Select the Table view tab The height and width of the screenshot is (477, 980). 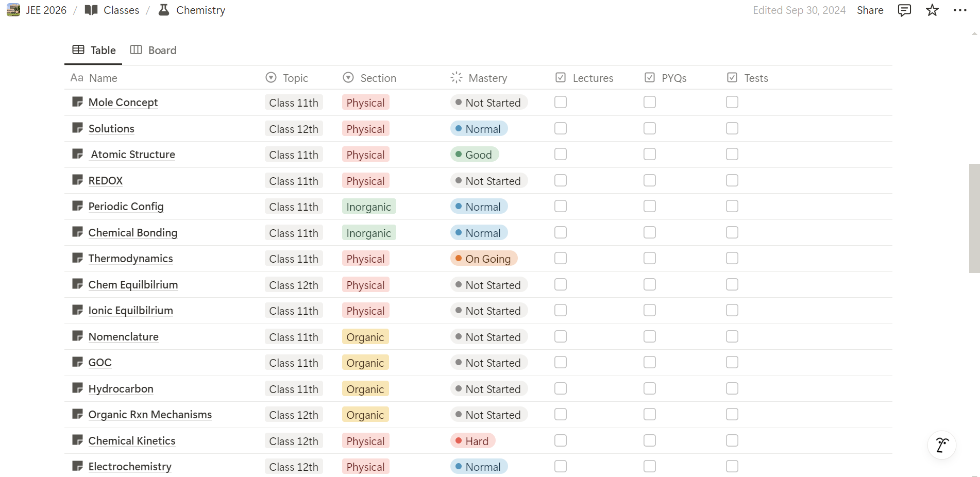[x=94, y=50]
